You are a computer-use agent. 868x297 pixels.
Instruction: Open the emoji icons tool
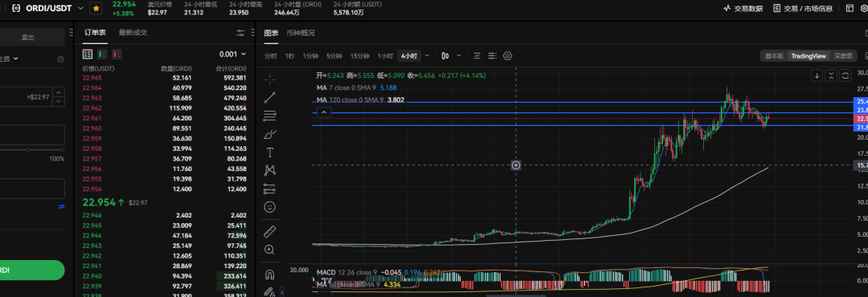point(269,207)
